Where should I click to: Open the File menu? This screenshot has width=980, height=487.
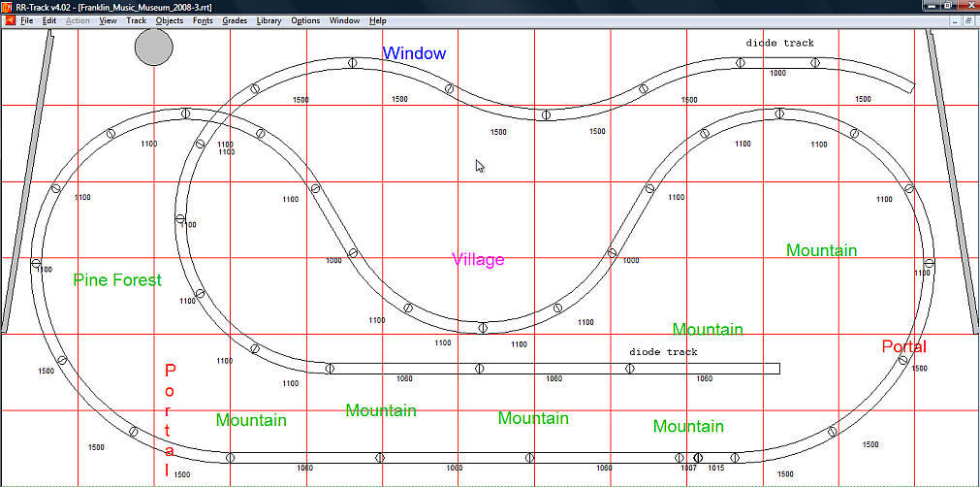click(25, 20)
